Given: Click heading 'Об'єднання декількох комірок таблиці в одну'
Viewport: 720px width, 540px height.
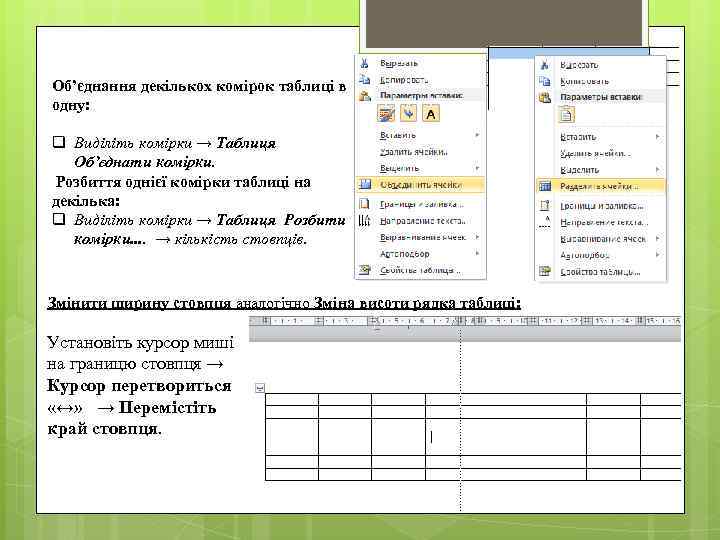Looking at the screenshot, I should [x=198, y=95].
